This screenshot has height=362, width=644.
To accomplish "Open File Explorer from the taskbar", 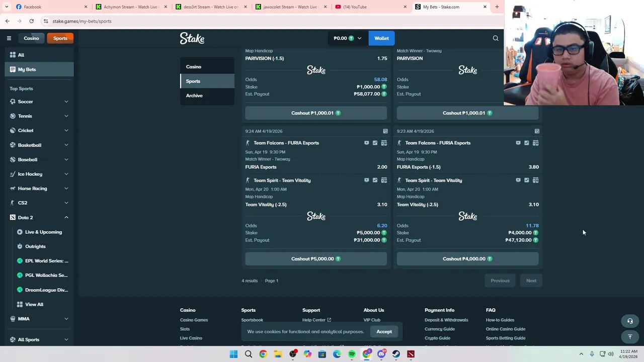I will pyautogui.click(x=278, y=354).
